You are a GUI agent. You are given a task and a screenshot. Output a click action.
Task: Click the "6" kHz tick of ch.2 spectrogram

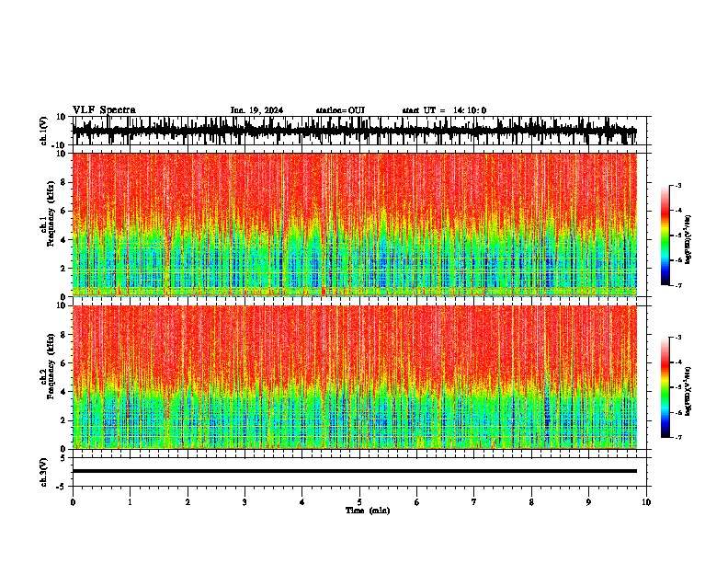pos(64,363)
